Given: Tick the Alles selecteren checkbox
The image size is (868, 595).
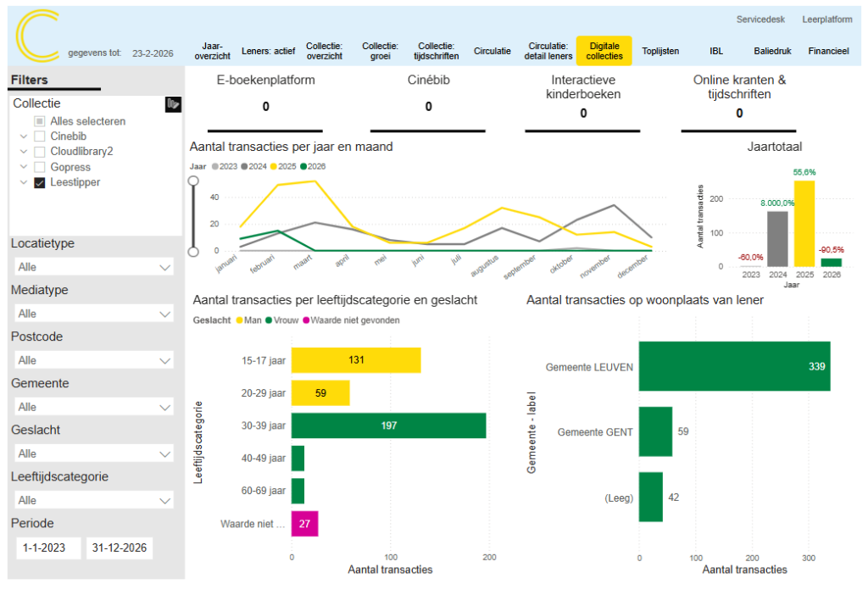Looking at the screenshot, I should [x=39, y=121].
